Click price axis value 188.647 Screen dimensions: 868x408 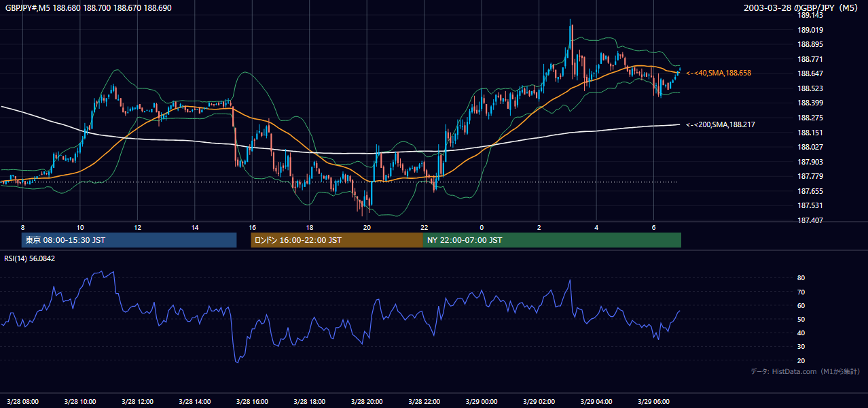point(810,73)
